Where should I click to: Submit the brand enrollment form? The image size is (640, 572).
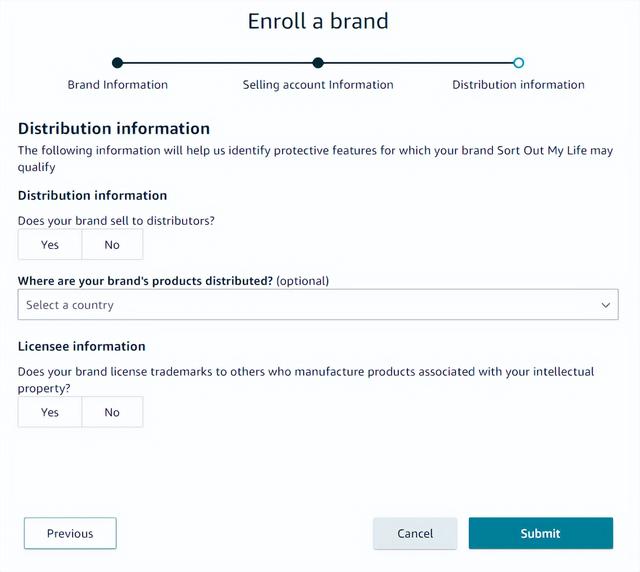(x=541, y=533)
